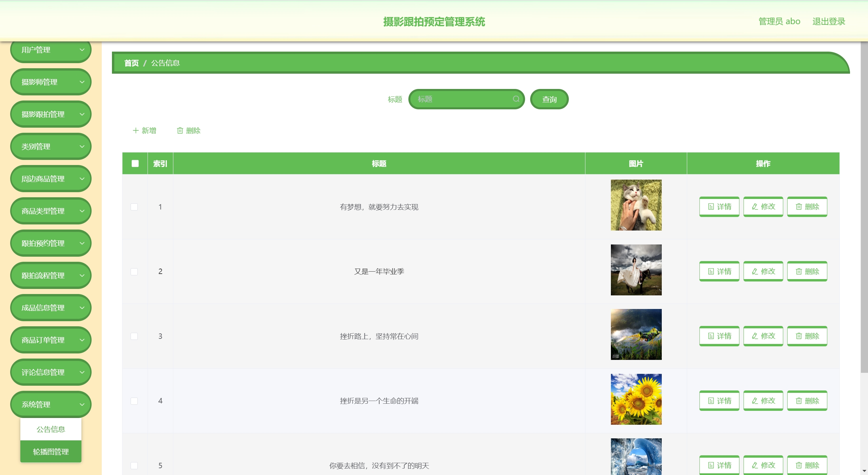Open the 轮播图管理 submenu item
The image size is (868, 475).
[51, 452]
